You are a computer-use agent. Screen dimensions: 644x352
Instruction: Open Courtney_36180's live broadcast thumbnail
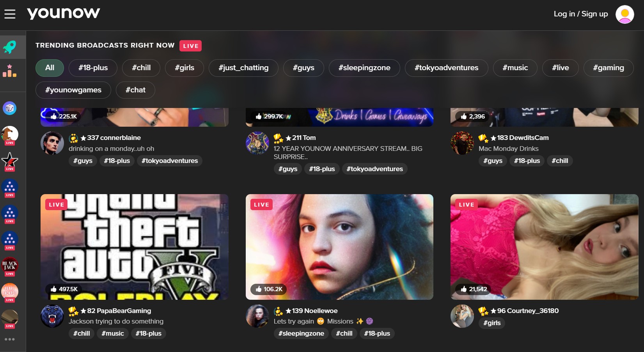coord(544,247)
